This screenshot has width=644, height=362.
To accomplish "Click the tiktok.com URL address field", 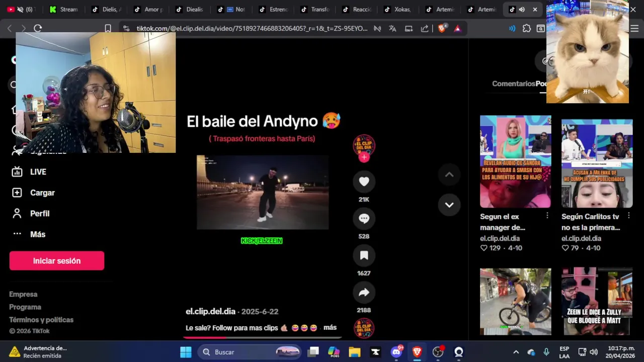I will (x=252, y=29).
